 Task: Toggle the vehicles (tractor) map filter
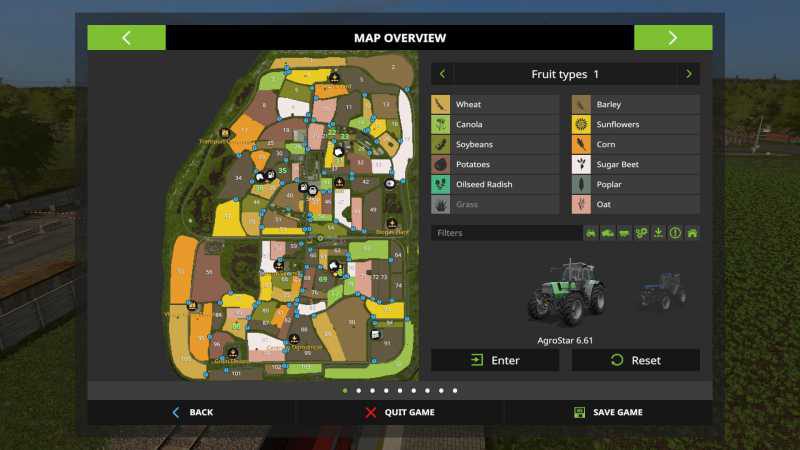591,233
